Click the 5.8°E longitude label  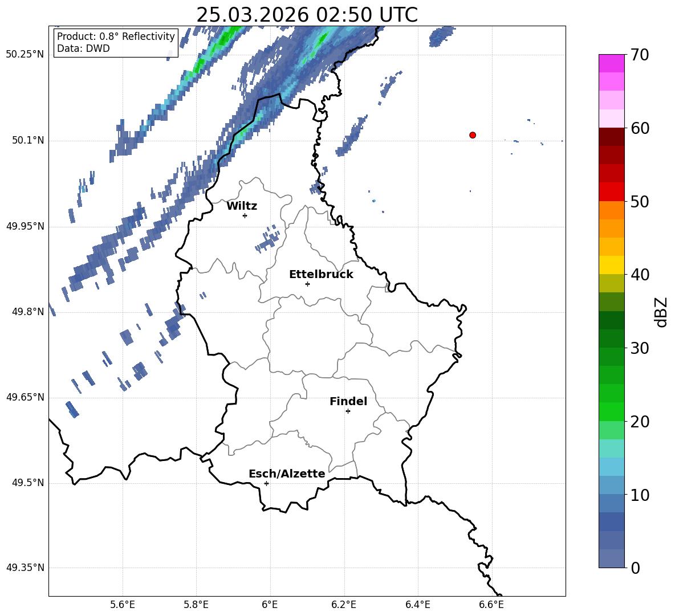click(196, 605)
